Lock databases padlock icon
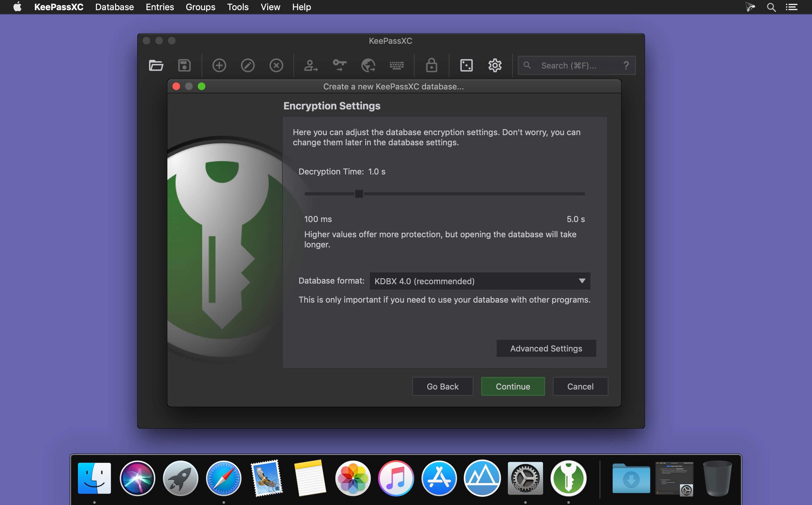 431,65
